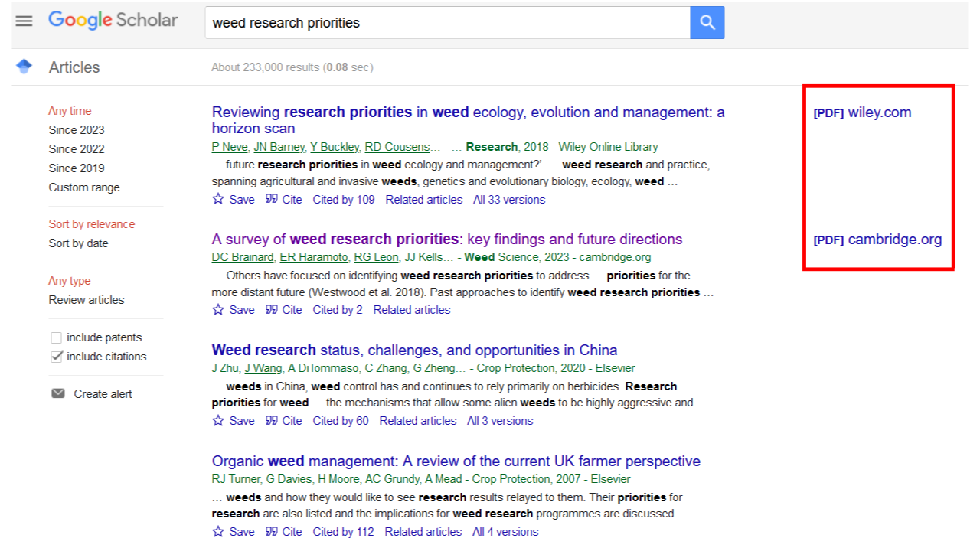Save the horizon scan article with star
Viewport: 980px width, 551px height.
click(x=219, y=199)
